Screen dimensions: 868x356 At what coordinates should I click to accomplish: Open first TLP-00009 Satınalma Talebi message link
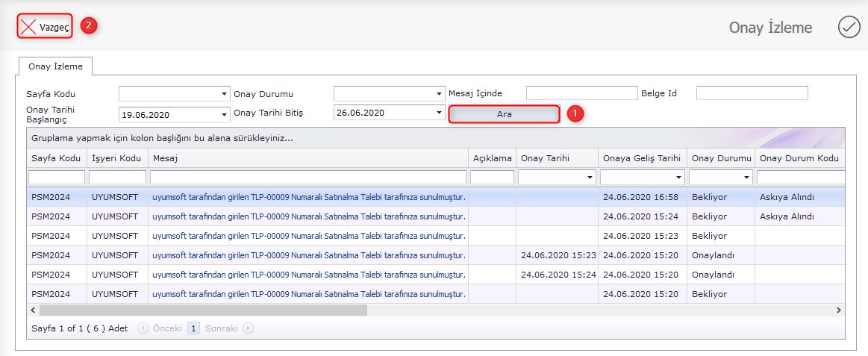coord(308,197)
